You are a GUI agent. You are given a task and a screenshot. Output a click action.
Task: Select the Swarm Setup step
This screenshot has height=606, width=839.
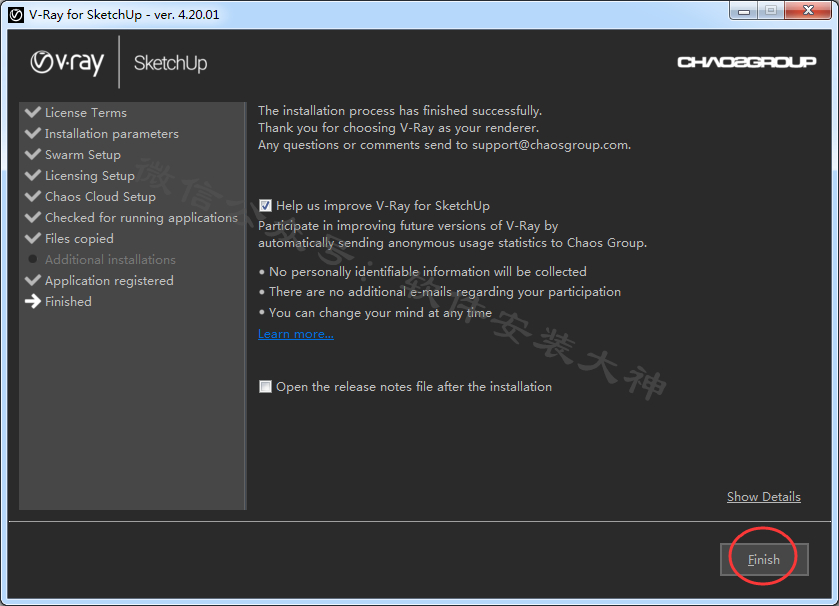(x=83, y=155)
